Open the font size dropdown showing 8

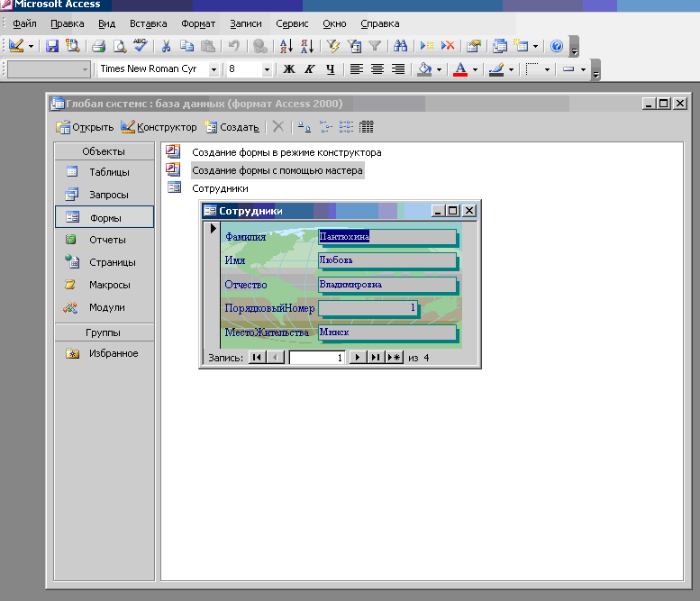(267, 69)
